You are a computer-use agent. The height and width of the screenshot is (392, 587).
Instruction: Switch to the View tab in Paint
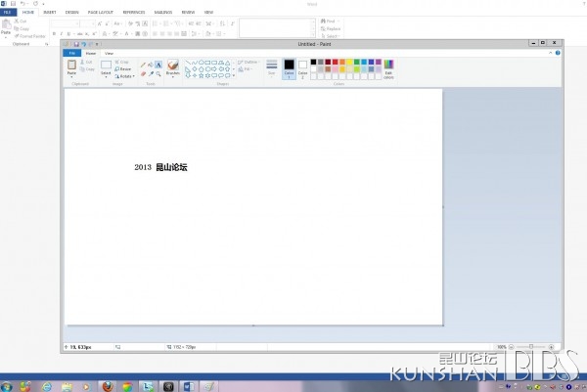109,54
